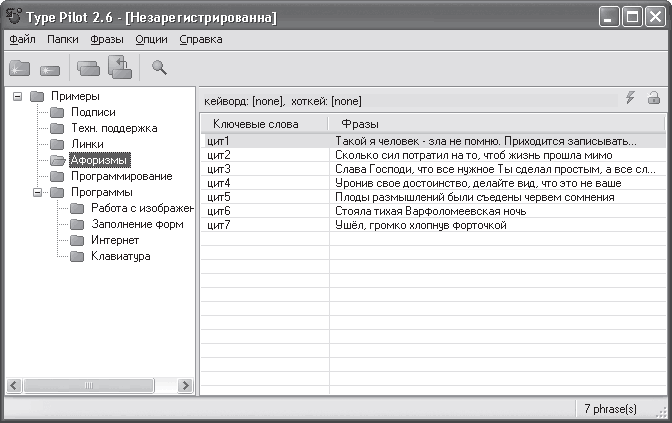672x423 pixels.
Task: Collapse the Программы tree node
Action: 37,192
